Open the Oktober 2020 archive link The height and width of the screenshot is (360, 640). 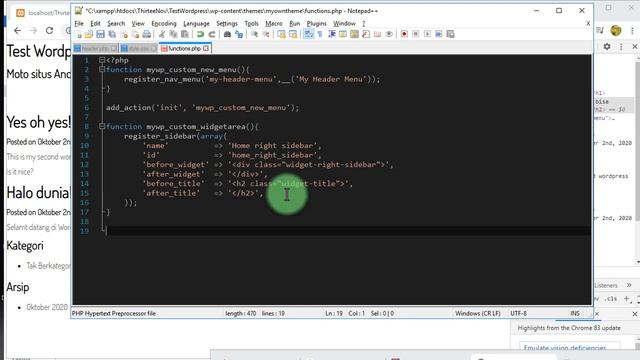(x=47, y=307)
